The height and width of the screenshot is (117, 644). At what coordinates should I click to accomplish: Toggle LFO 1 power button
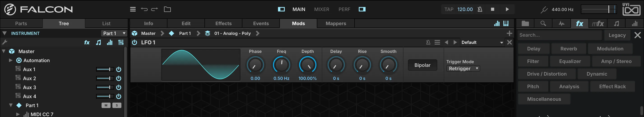coord(134,42)
